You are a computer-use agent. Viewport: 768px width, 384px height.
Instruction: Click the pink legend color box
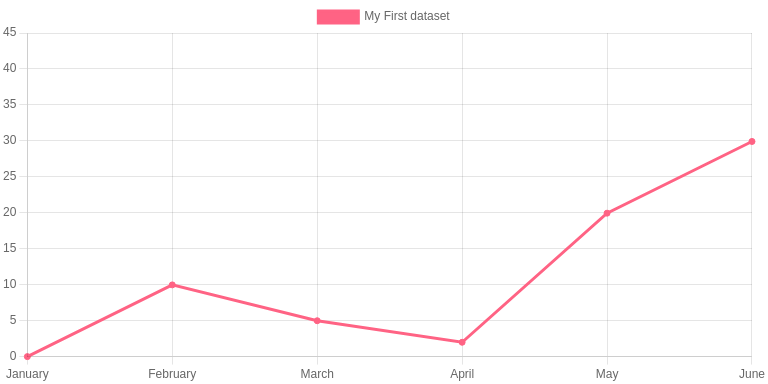338,17
